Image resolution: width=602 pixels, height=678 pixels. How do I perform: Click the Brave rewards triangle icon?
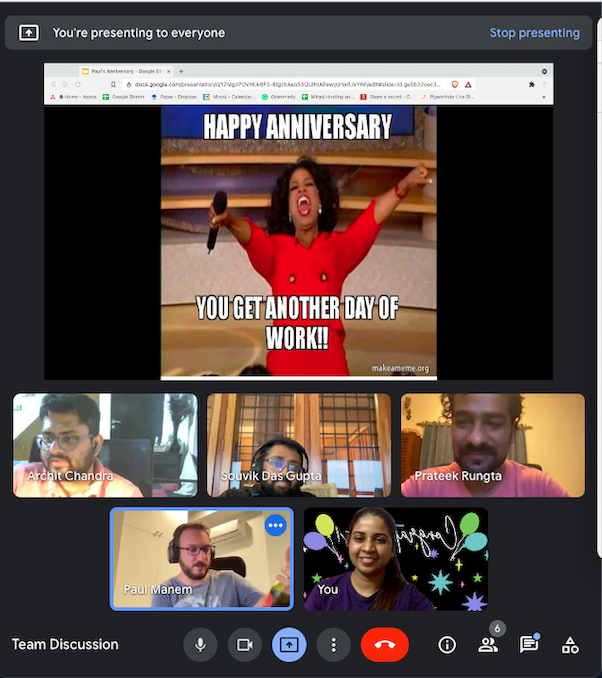pos(468,84)
